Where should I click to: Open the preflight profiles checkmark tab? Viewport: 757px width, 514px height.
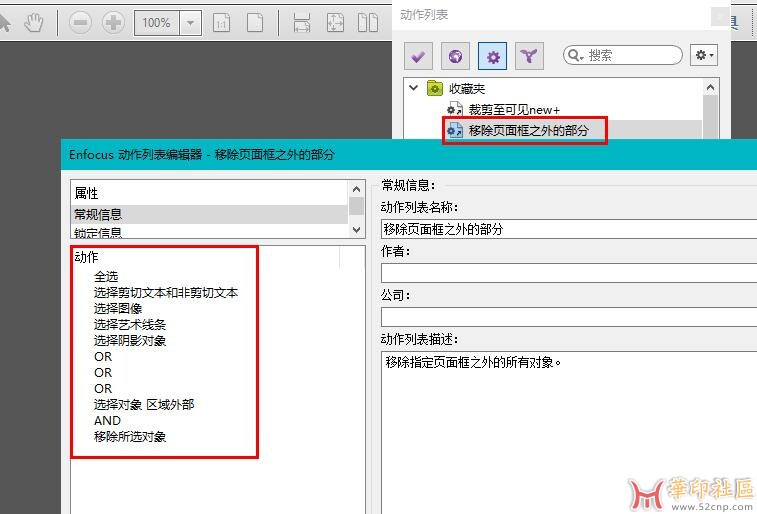[419, 56]
